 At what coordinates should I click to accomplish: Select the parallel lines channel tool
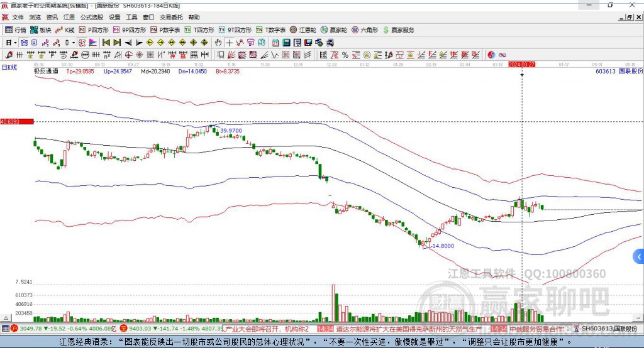click(x=308, y=55)
